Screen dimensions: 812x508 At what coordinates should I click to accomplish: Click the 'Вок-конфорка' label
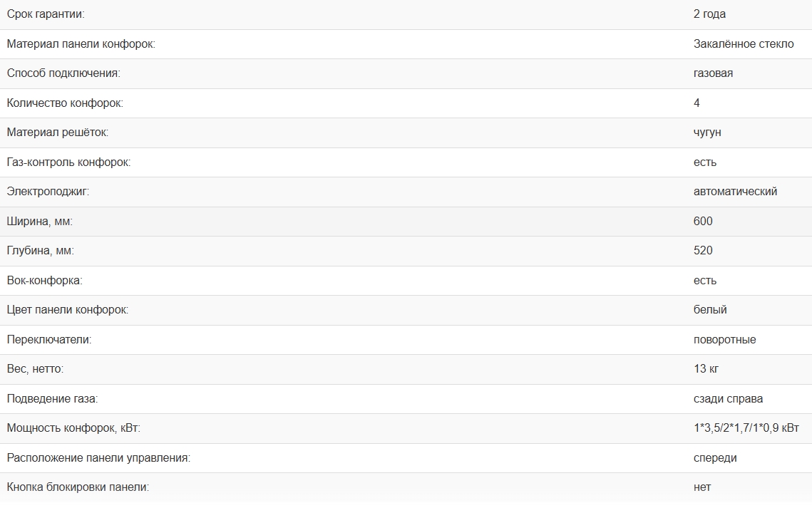44,281
